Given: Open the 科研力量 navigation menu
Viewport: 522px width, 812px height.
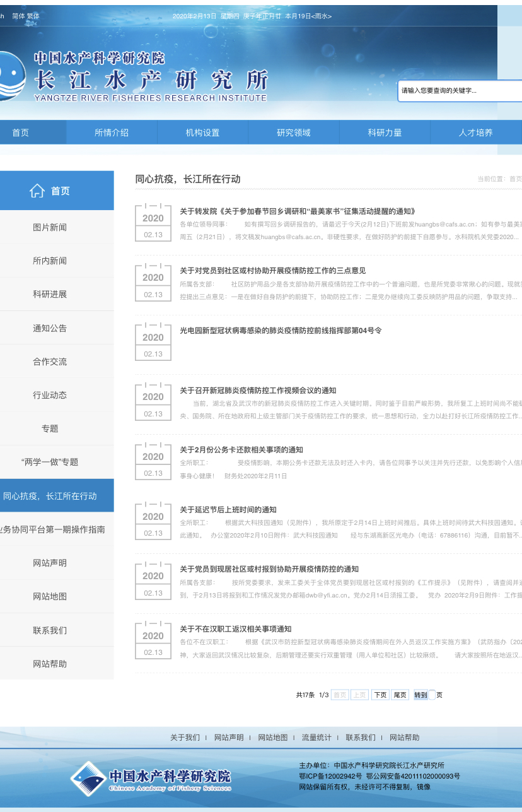Looking at the screenshot, I should click(x=385, y=132).
